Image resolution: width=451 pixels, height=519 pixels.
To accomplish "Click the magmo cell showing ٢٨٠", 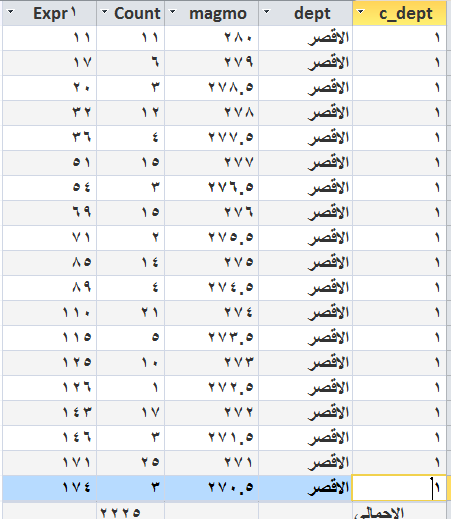I will pos(211,38).
